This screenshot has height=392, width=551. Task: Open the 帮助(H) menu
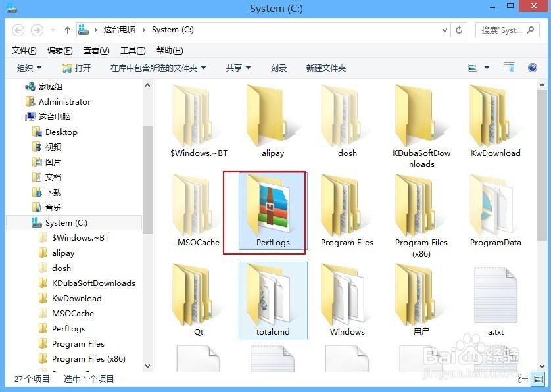(170, 50)
